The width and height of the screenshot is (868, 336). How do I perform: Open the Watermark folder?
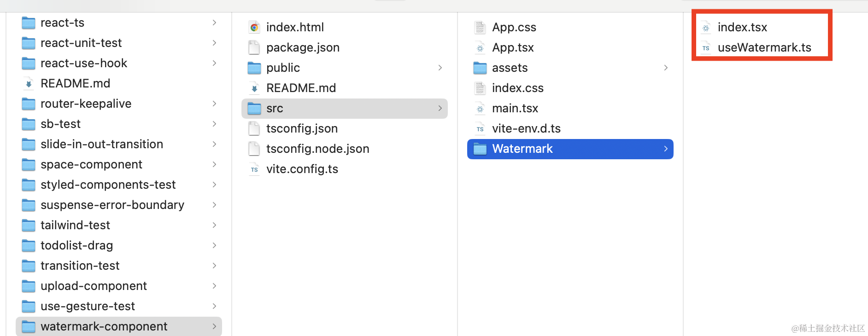570,149
